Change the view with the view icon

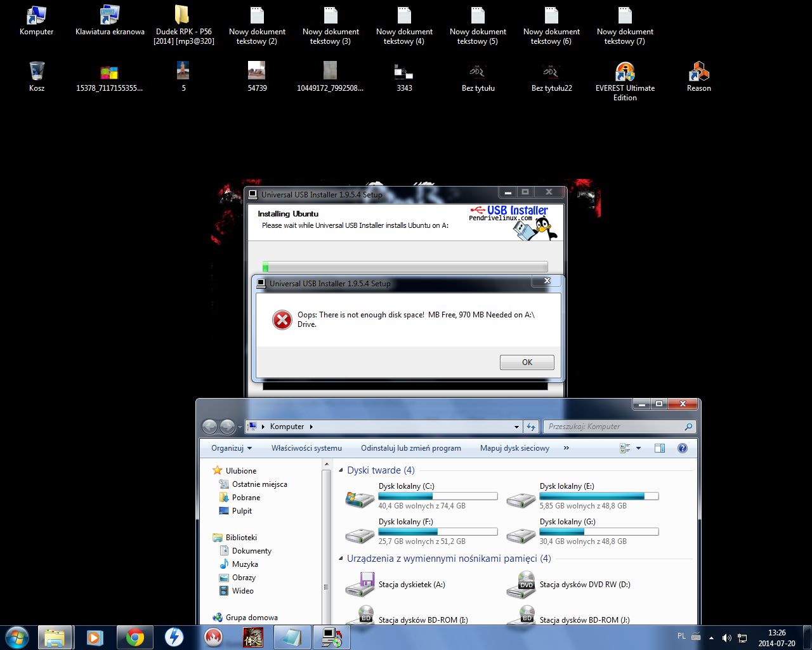coord(625,448)
